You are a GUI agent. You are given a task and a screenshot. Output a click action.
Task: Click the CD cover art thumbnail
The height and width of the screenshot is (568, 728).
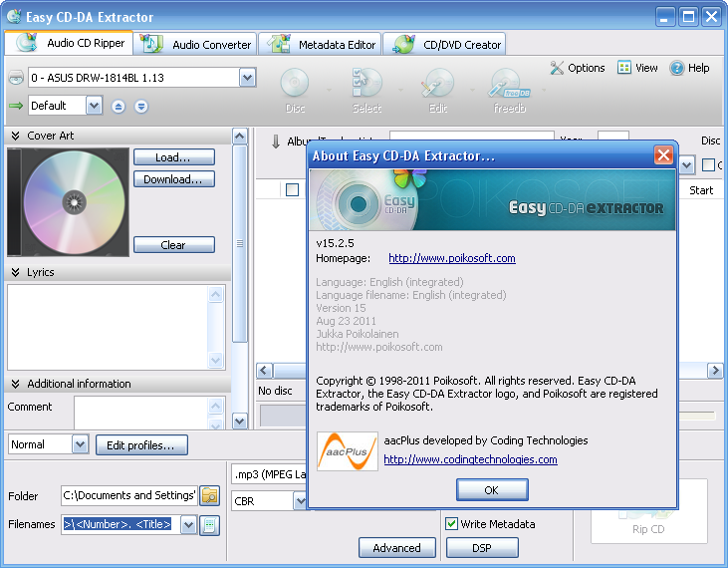pyautogui.click(x=69, y=202)
